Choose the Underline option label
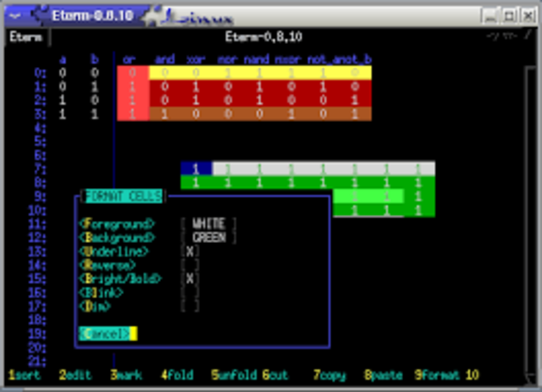This screenshot has height=392, width=542. (x=113, y=251)
